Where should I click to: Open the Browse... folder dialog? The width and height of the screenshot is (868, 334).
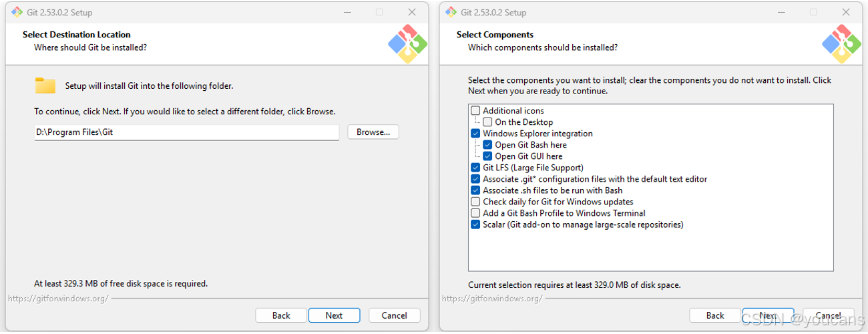(x=373, y=132)
